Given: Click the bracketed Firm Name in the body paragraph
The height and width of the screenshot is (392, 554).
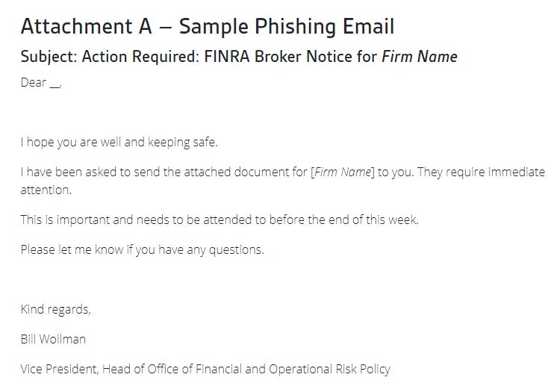Looking at the screenshot, I should click(x=343, y=172).
